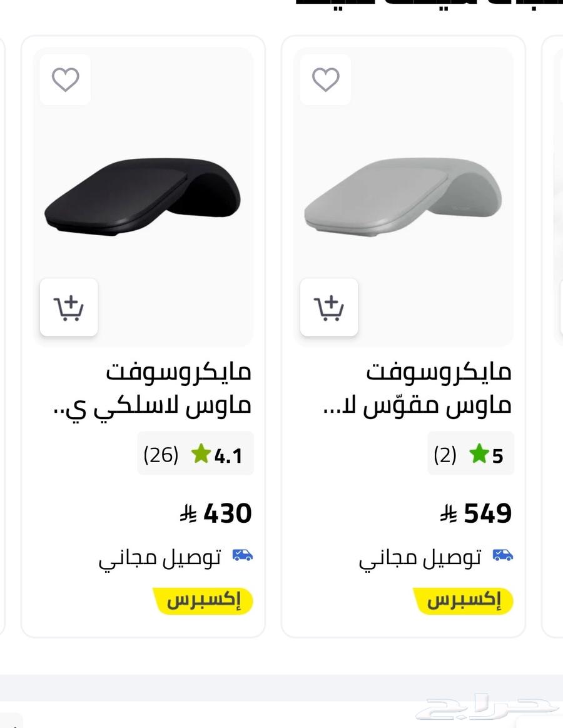Click the green star on 5 rating

pos(479,453)
